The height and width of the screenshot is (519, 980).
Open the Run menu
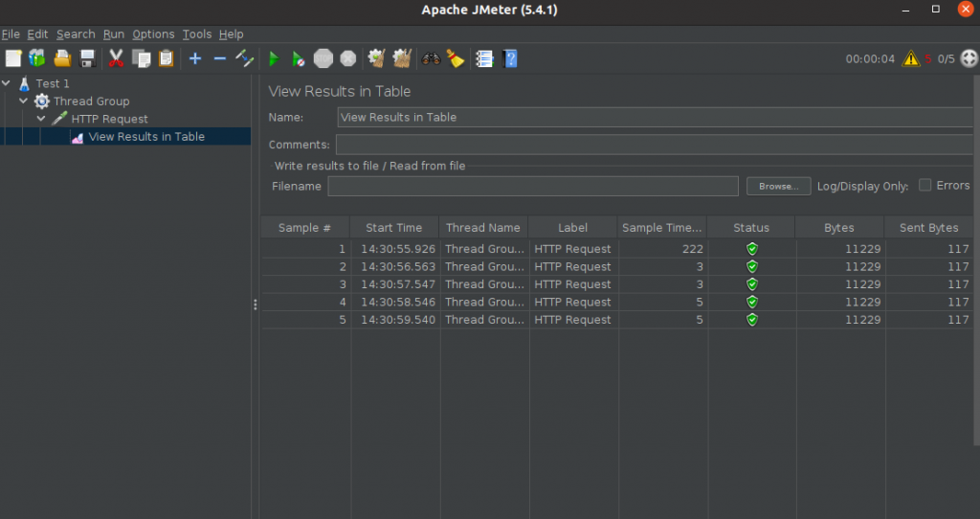tap(114, 34)
